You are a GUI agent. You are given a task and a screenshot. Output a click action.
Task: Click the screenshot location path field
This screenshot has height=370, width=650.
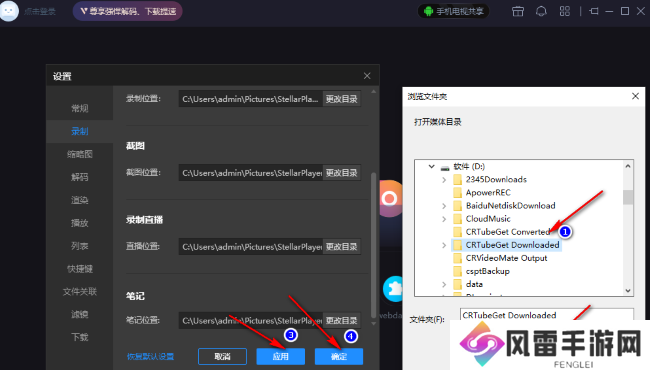click(251, 173)
